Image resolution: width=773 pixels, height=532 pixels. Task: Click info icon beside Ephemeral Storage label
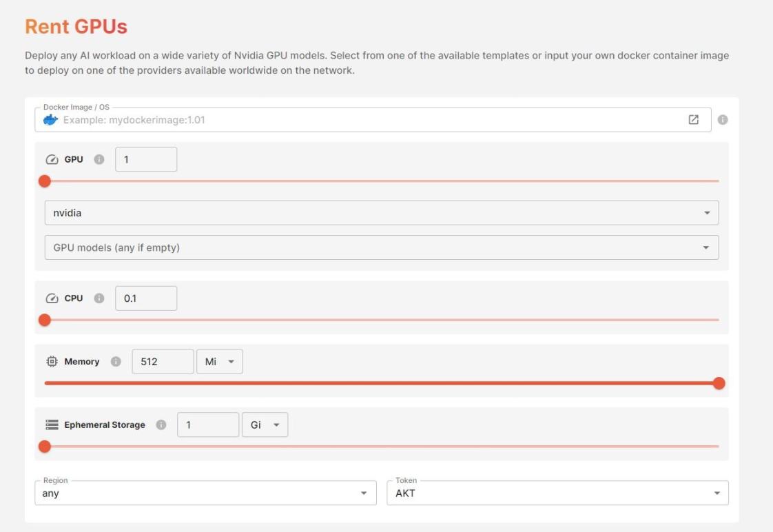161,425
